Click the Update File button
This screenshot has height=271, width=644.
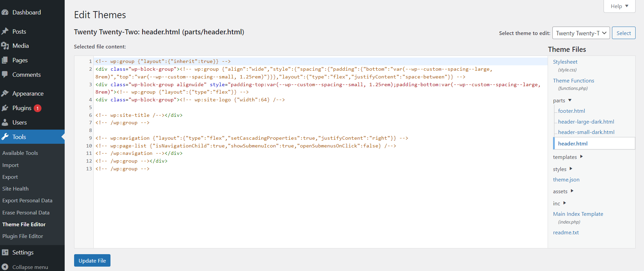coord(92,261)
